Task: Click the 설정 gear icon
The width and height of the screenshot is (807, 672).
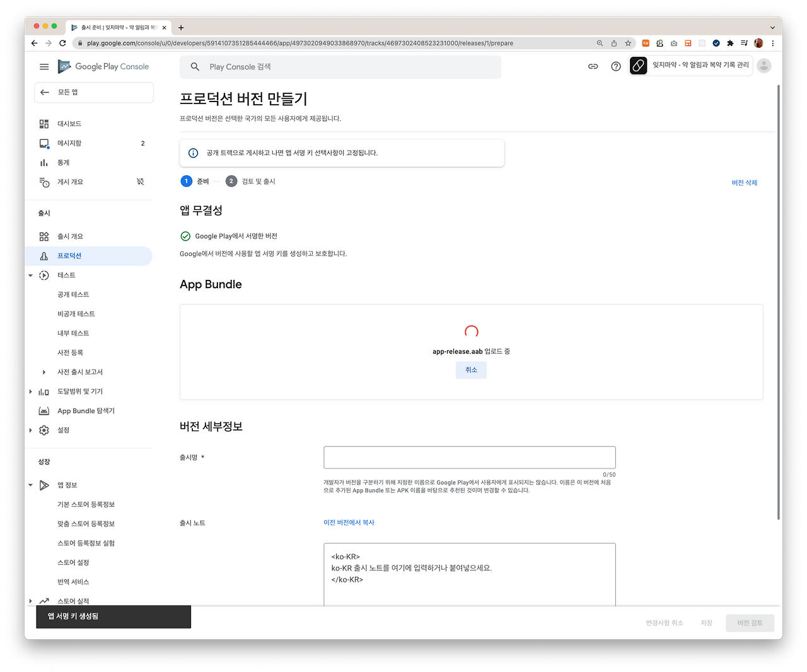Action: pos(44,431)
